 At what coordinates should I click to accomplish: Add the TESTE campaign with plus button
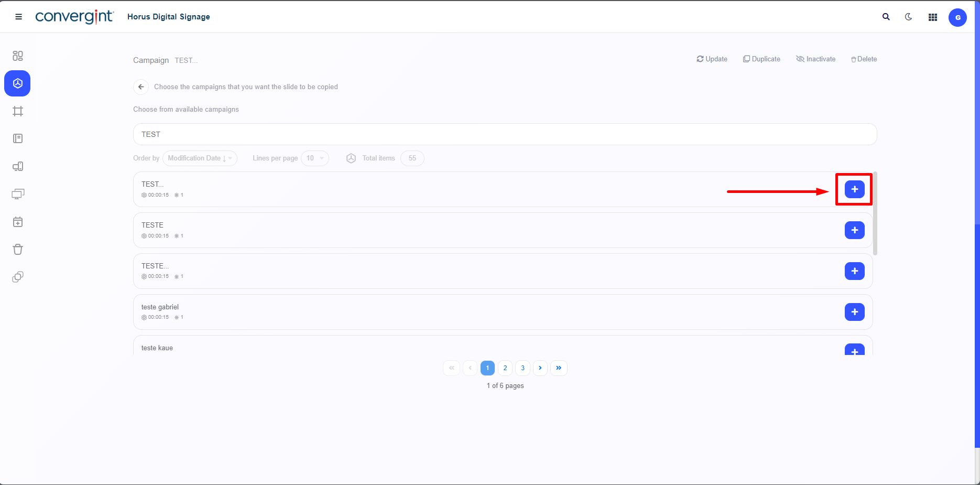[854, 230]
